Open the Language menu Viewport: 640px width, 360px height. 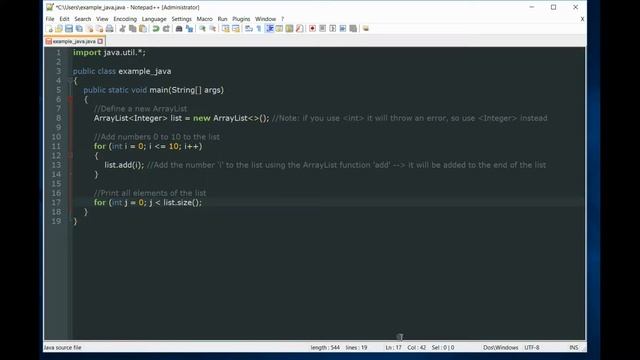tap(154, 19)
